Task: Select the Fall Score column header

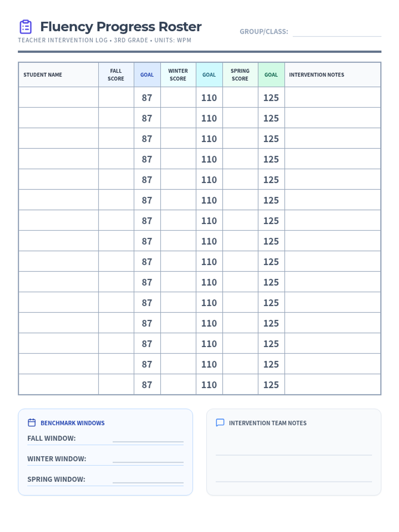Action: tap(116, 75)
